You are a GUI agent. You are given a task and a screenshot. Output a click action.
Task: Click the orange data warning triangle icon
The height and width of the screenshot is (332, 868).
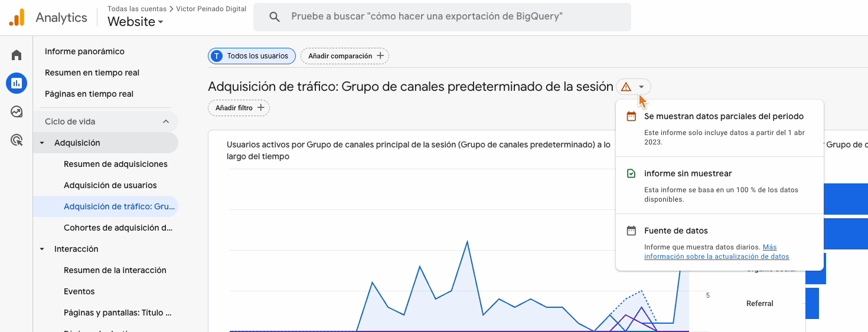pyautogui.click(x=626, y=87)
